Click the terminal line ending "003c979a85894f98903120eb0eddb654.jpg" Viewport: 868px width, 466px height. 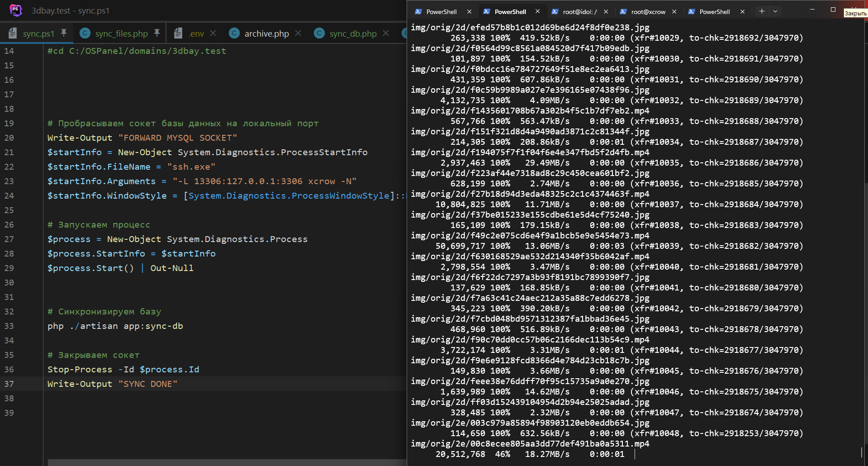[x=530, y=423]
